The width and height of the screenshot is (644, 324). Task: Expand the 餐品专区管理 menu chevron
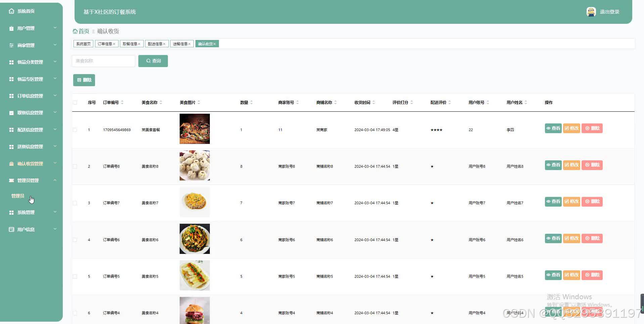[55, 79]
